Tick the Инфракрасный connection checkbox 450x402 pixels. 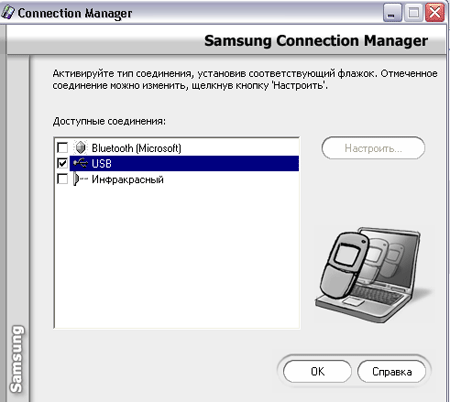click(x=62, y=179)
